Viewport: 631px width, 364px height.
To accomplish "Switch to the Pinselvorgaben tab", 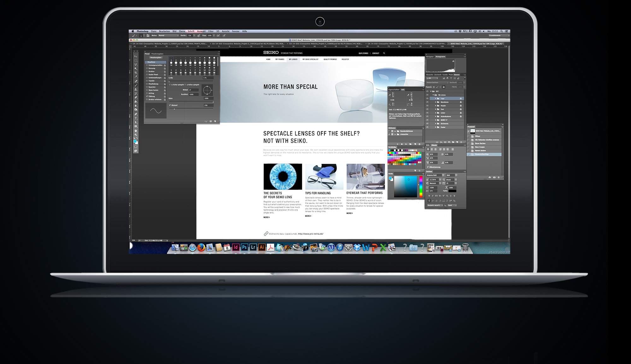I will click(x=157, y=54).
